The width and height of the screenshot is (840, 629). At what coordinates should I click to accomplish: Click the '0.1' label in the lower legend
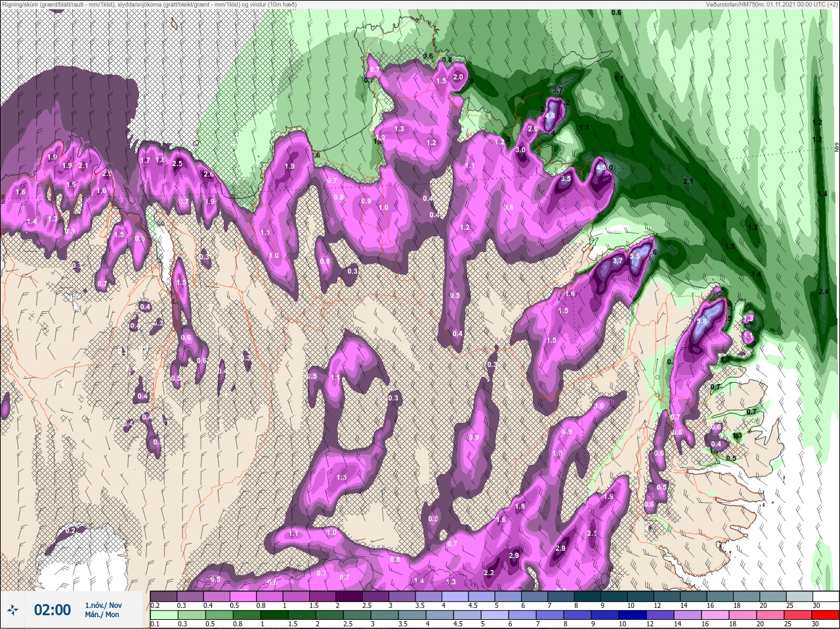(154, 624)
